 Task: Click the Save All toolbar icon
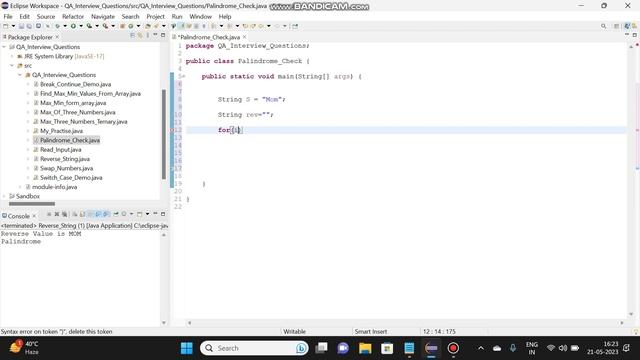tap(29, 26)
